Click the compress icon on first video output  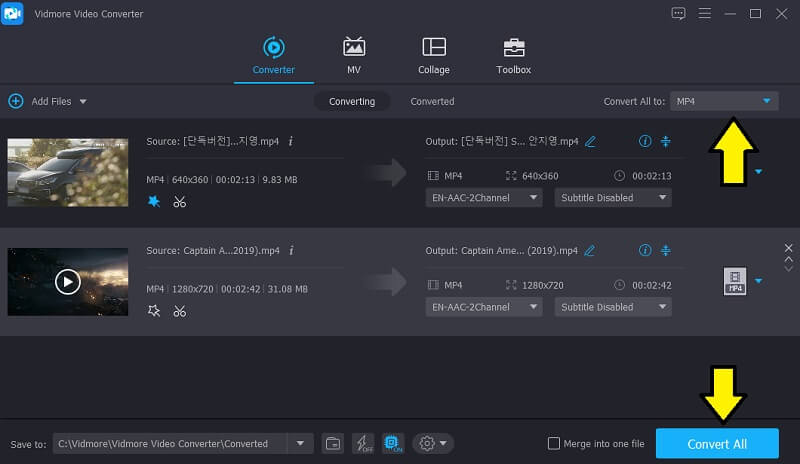pos(666,141)
